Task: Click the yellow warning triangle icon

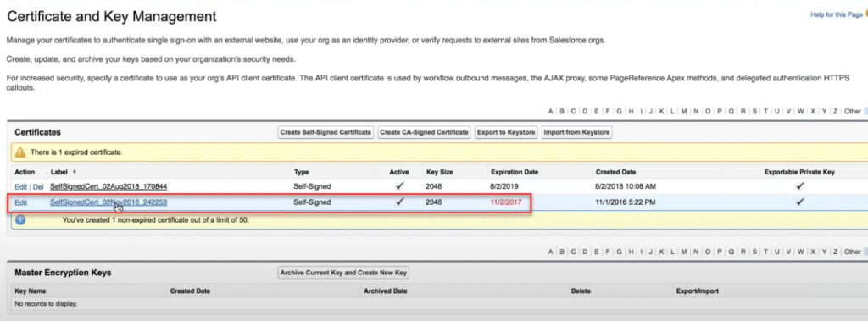Action: (20, 152)
